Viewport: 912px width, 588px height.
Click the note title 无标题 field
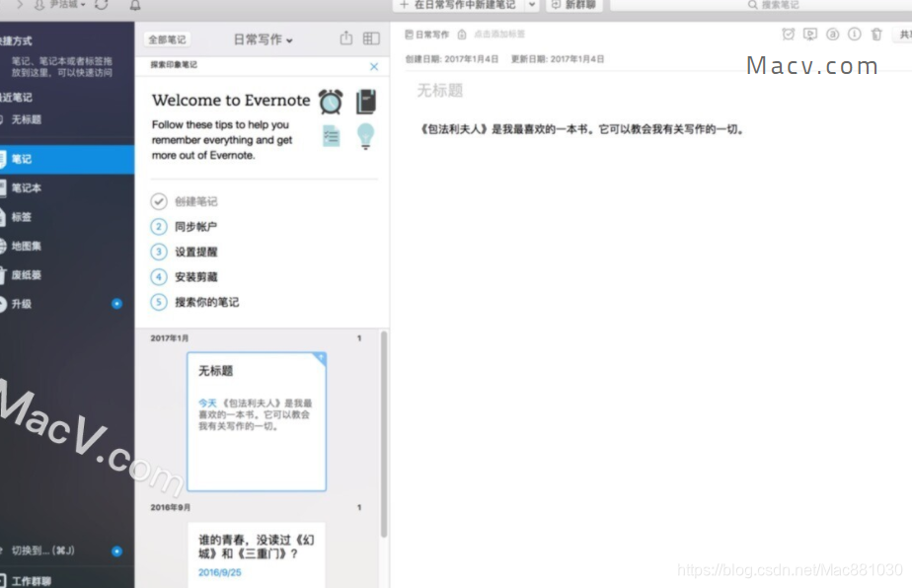pos(440,90)
